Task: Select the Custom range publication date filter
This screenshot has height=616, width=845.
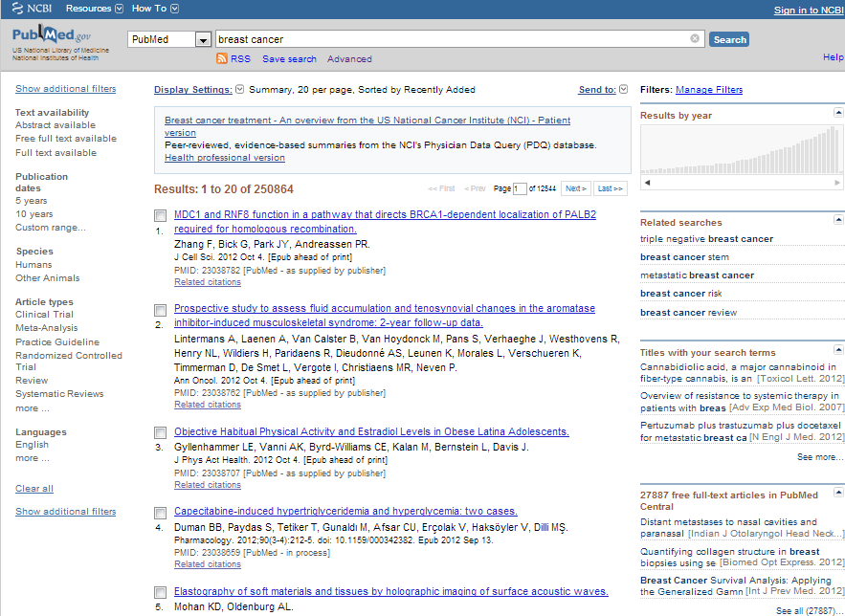Action: [51, 228]
